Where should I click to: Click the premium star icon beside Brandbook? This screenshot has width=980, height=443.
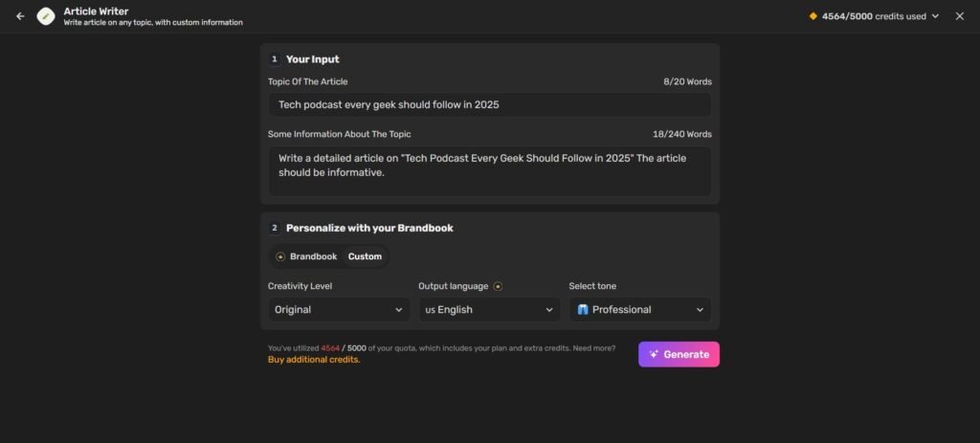point(280,256)
